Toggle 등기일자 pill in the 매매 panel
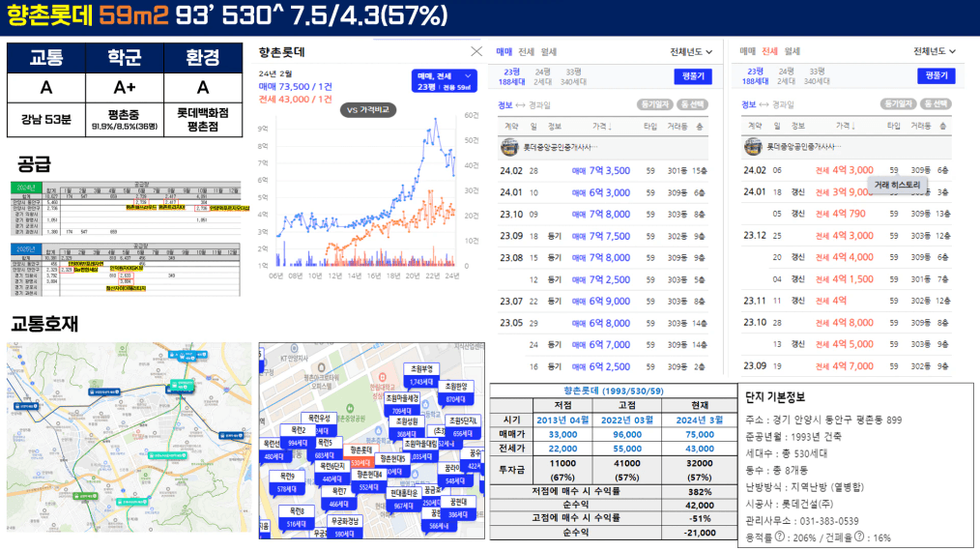 [654, 104]
